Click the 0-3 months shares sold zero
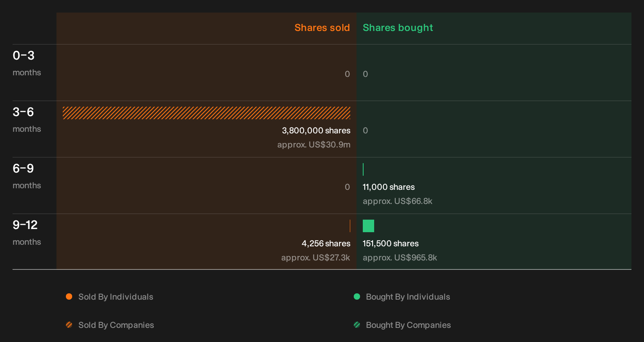 (x=347, y=74)
